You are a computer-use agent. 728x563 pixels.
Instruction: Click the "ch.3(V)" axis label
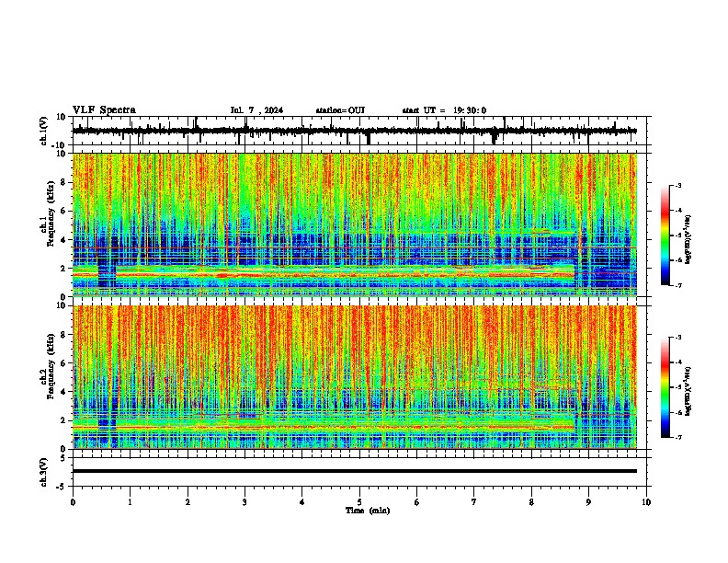point(44,473)
